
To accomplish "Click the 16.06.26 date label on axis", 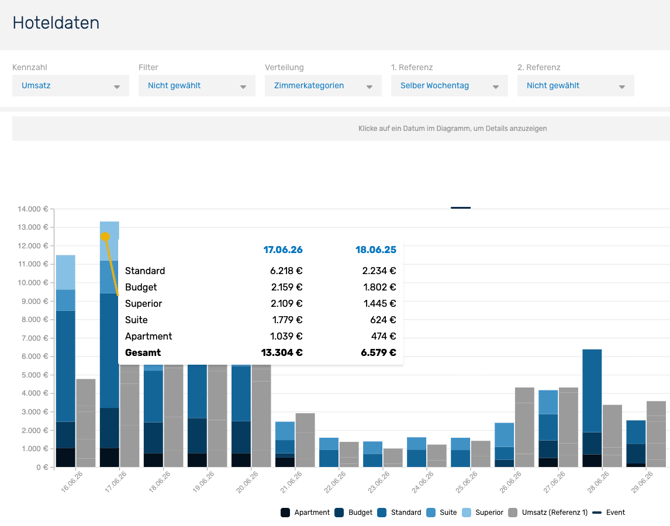I will pyautogui.click(x=70, y=486).
